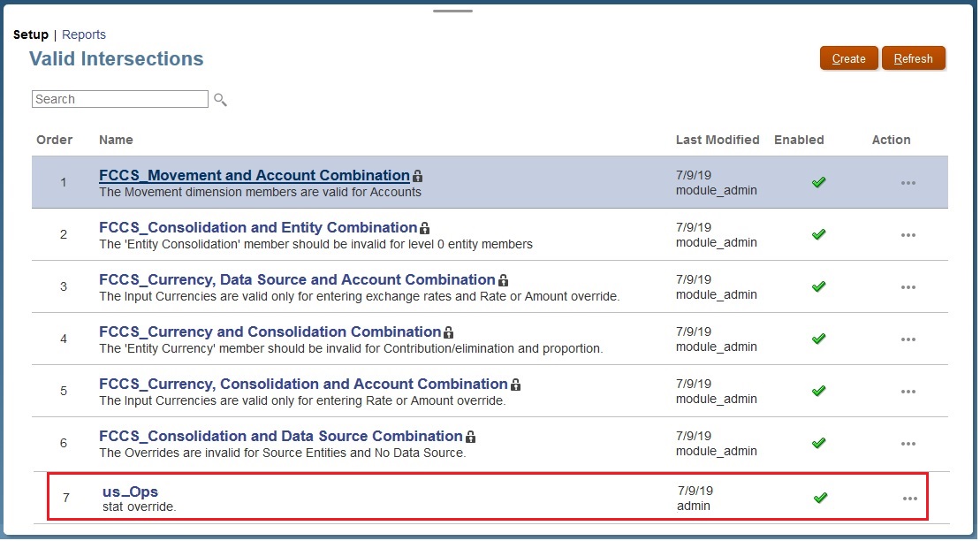
Task: Expand actions for FCCS_Currency, Data Source and Account Combination
Action: (x=908, y=287)
